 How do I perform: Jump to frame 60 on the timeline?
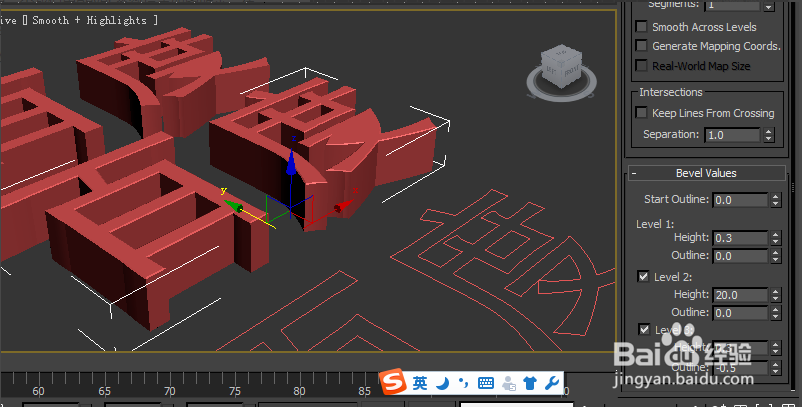click(x=38, y=391)
